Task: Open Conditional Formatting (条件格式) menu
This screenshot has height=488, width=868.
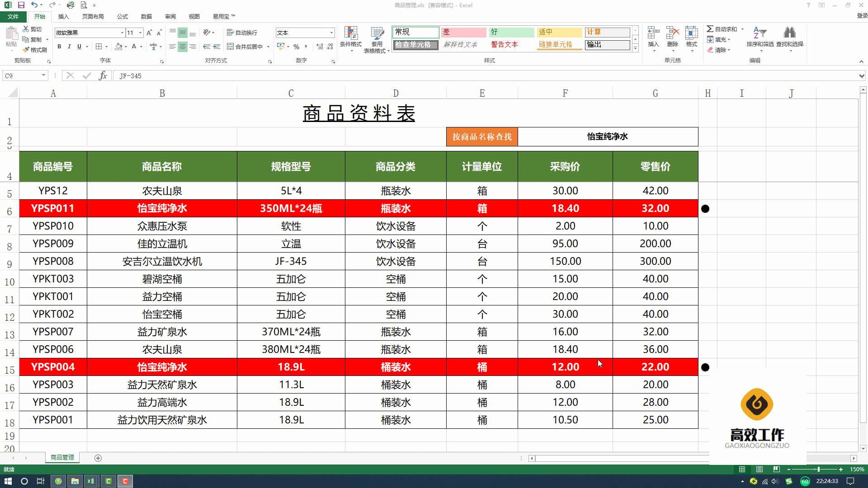Action: coord(351,39)
